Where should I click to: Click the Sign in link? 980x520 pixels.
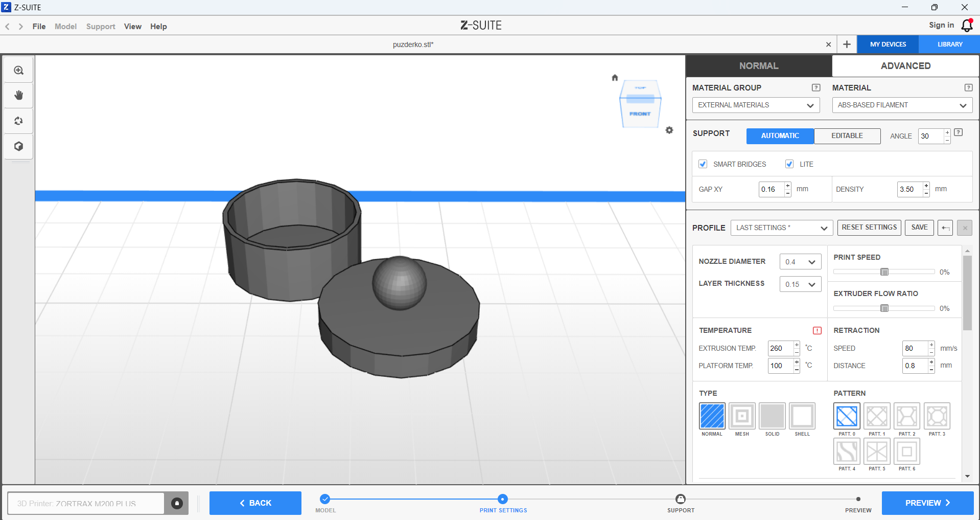[x=941, y=25]
